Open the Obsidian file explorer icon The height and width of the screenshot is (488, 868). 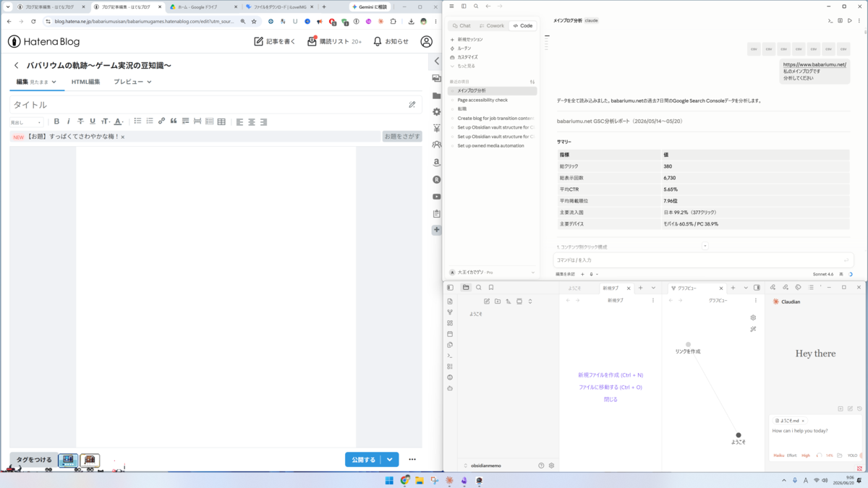click(x=466, y=288)
